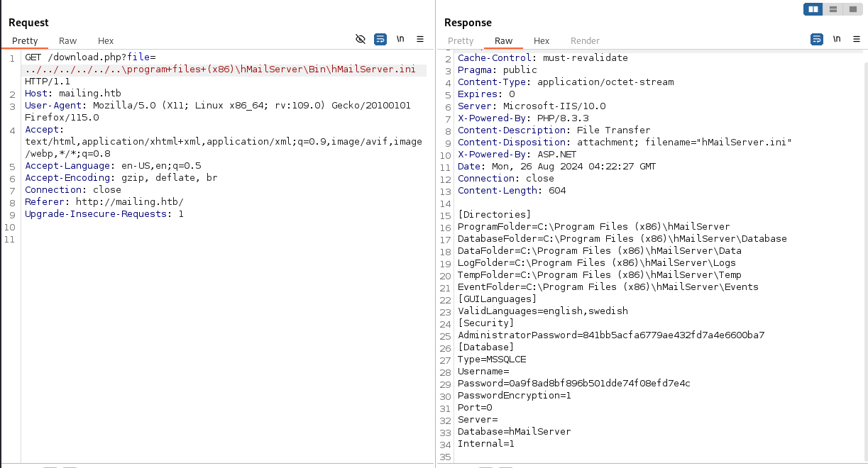The image size is (868, 468).
Task: Select the Response Pretty tab
Action: tap(461, 41)
